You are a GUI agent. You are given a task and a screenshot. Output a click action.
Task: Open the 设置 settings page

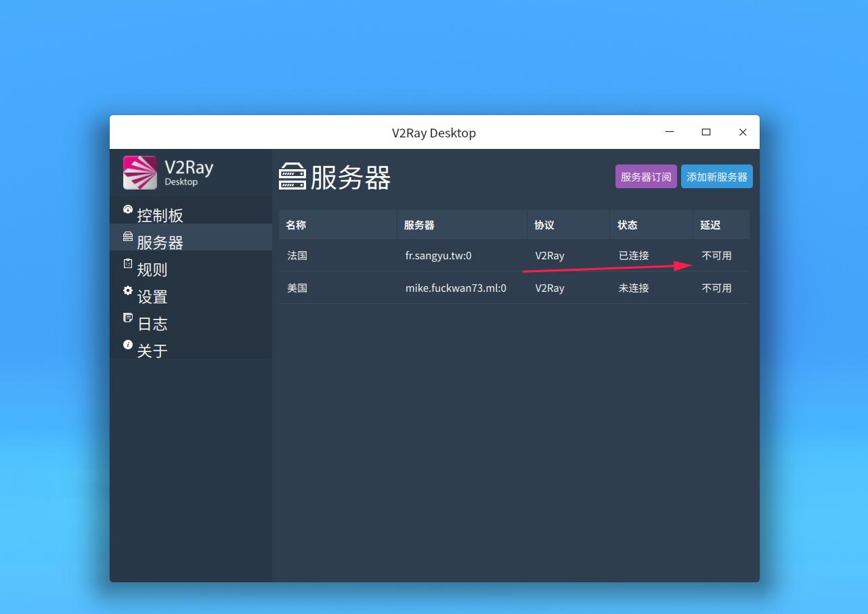coord(191,291)
